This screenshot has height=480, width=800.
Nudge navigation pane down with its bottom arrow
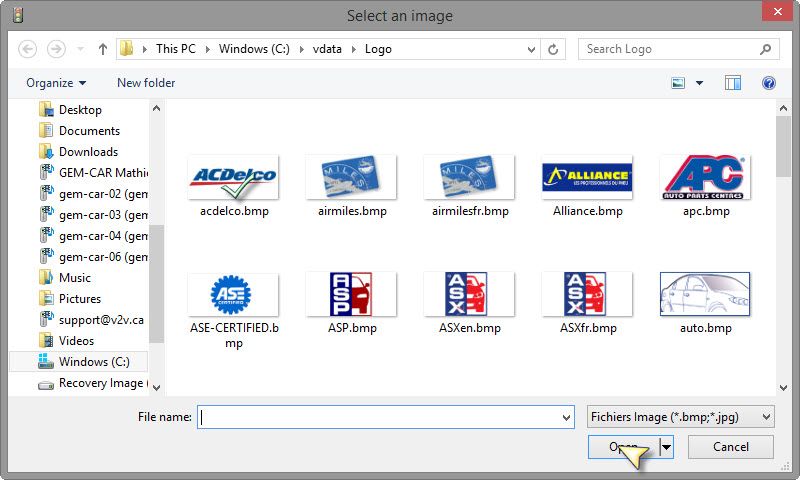pyautogui.click(x=157, y=388)
